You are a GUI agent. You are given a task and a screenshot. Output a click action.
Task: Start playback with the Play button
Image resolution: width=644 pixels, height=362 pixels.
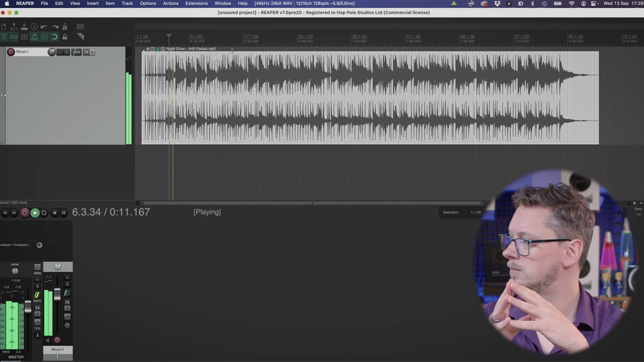(x=35, y=213)
